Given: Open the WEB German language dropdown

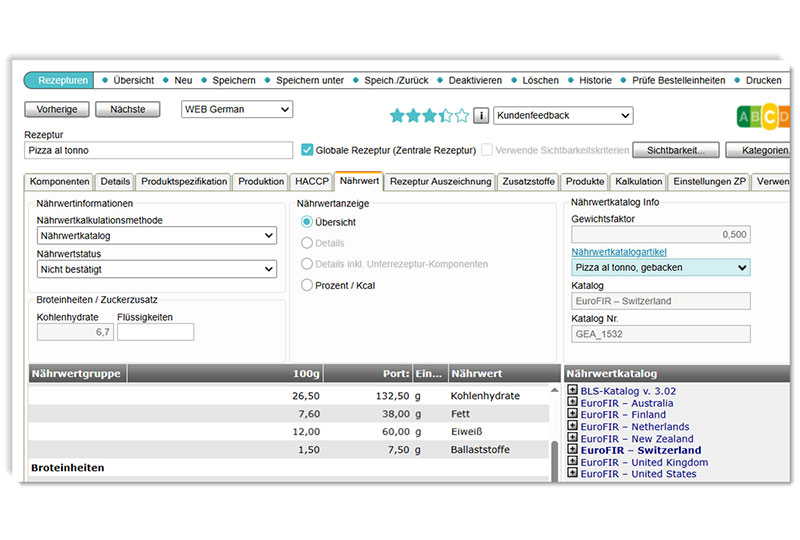Looking at the screenshot, I should tap(237, 109).
